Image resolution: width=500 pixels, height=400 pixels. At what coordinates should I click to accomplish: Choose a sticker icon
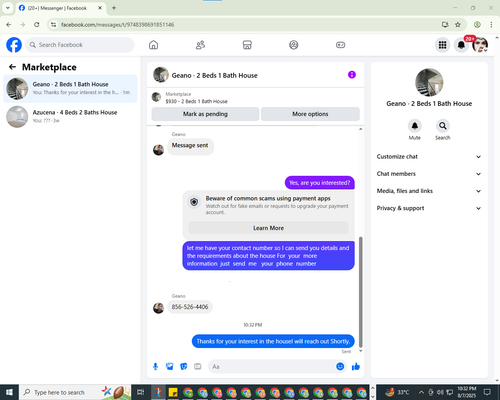pyautogui.click(x=184, y=367)
